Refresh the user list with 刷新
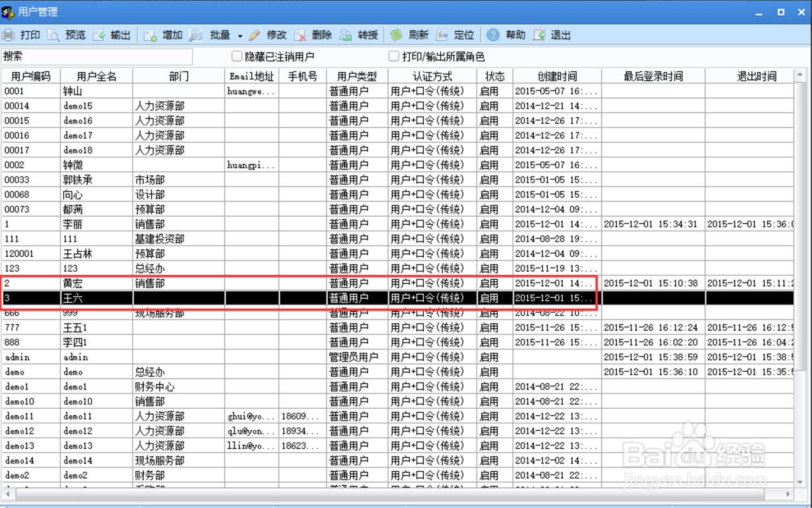The width and height of the screenshot is (812, 508). (397, 35)
